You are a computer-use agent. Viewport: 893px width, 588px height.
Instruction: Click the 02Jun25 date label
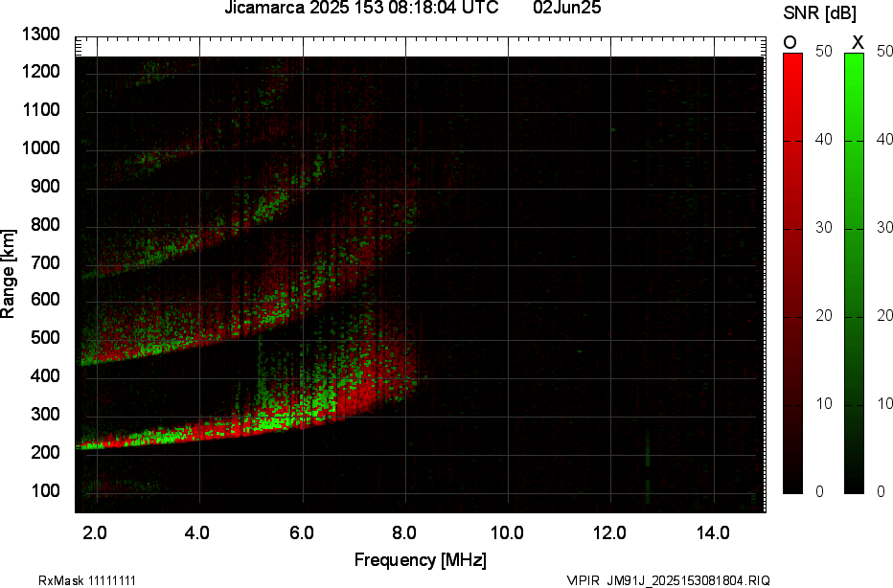[x=566, y=8]
